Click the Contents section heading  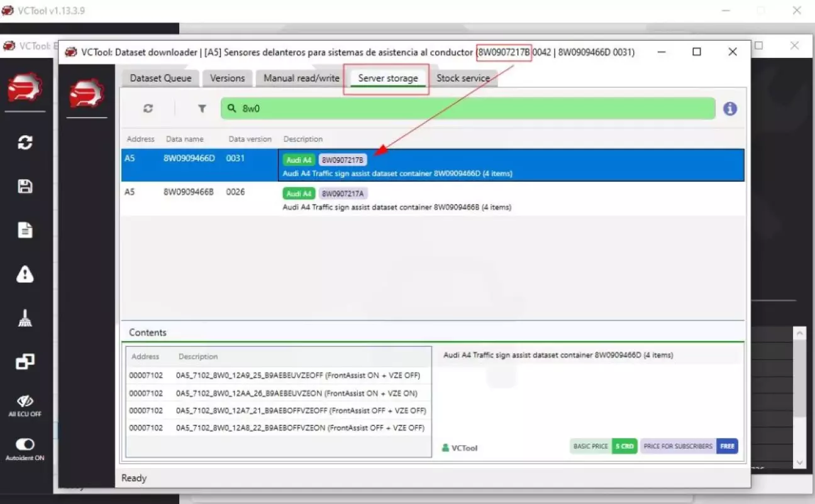148,332
